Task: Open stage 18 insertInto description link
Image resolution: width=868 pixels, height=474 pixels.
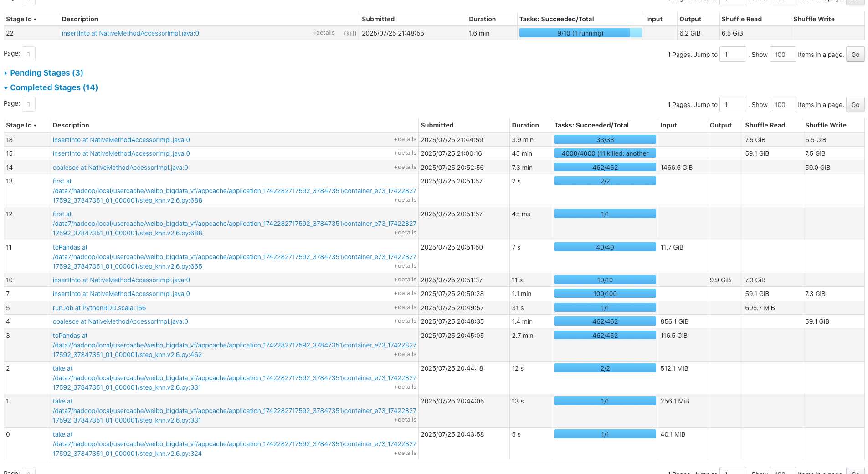Action: (x=121, y=140)
